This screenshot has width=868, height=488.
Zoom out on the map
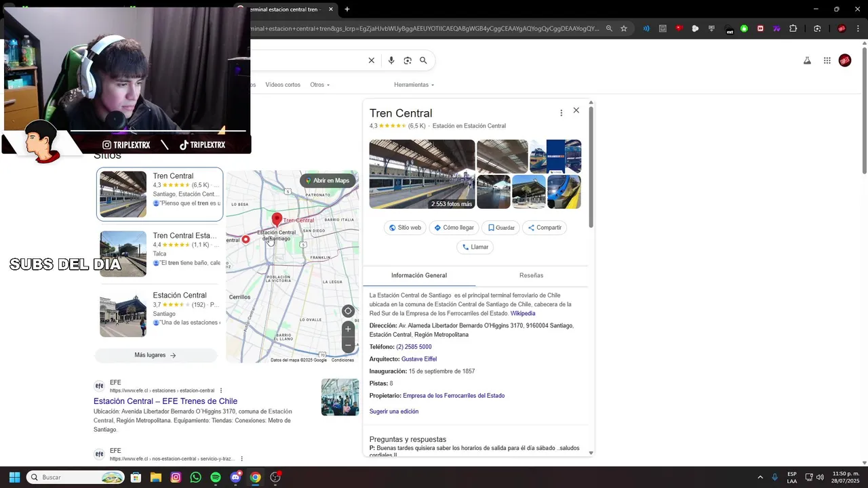(348, 345)
